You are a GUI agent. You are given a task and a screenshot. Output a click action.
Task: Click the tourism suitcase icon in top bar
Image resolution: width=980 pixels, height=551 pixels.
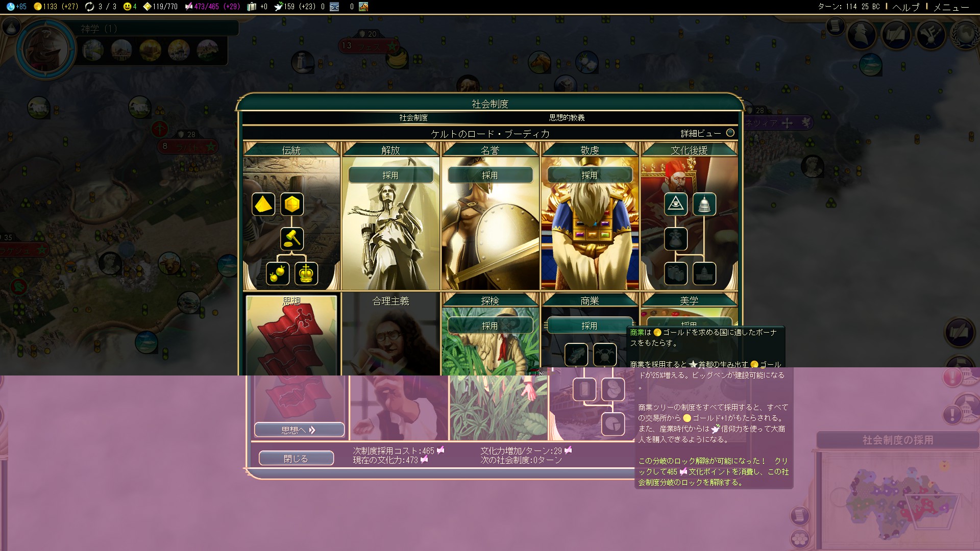[251, 7]
